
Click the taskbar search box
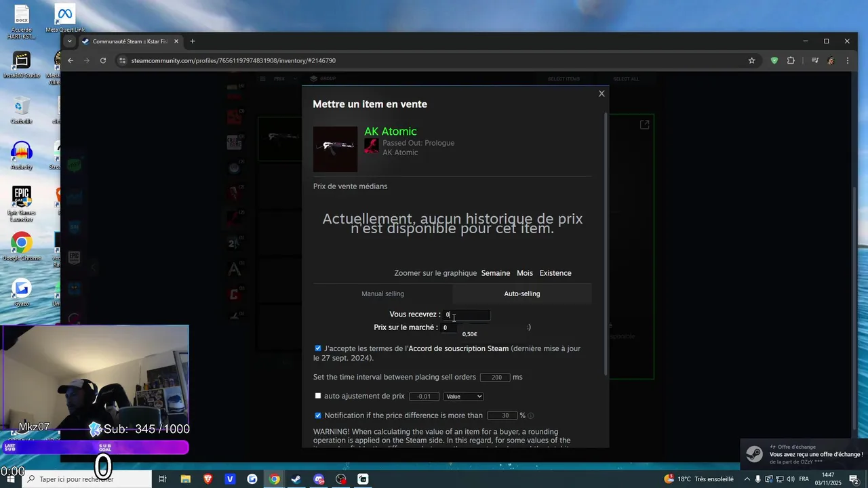click(x=87, y=479)
